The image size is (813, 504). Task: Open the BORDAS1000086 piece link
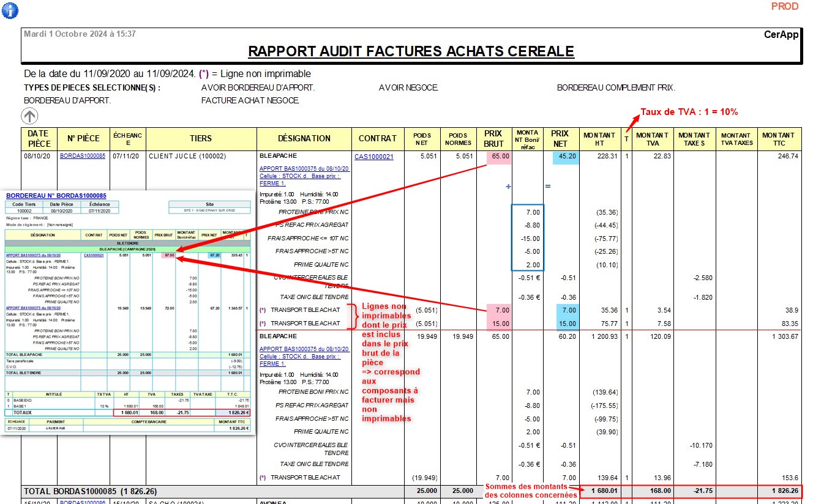(x=82, y=502)
